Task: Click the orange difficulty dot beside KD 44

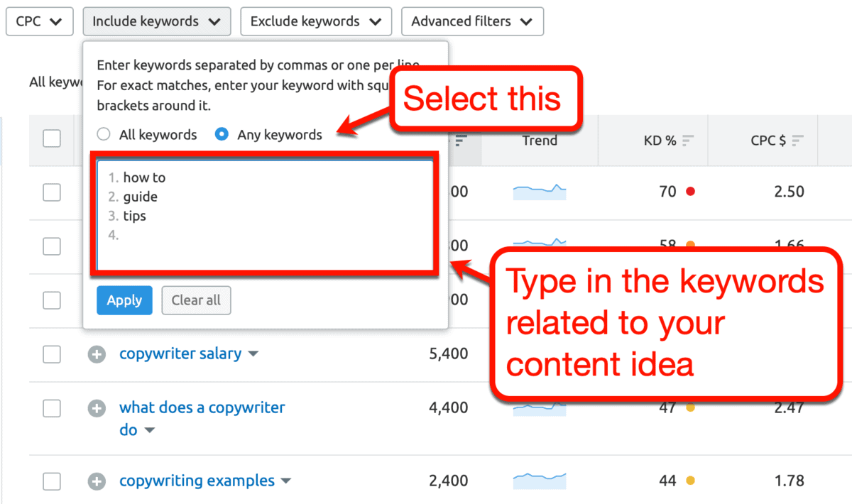Action: coord(692,481)
